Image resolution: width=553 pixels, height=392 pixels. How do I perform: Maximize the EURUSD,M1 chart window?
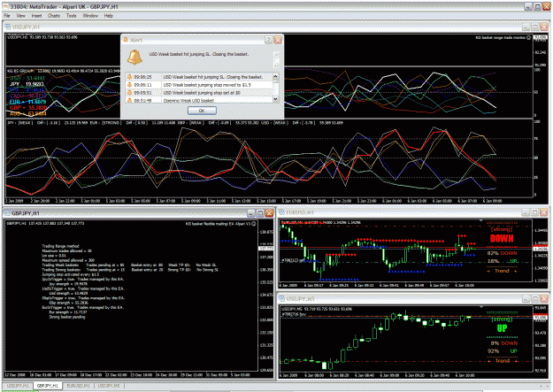pyautogui.click(x=534, y=212)
